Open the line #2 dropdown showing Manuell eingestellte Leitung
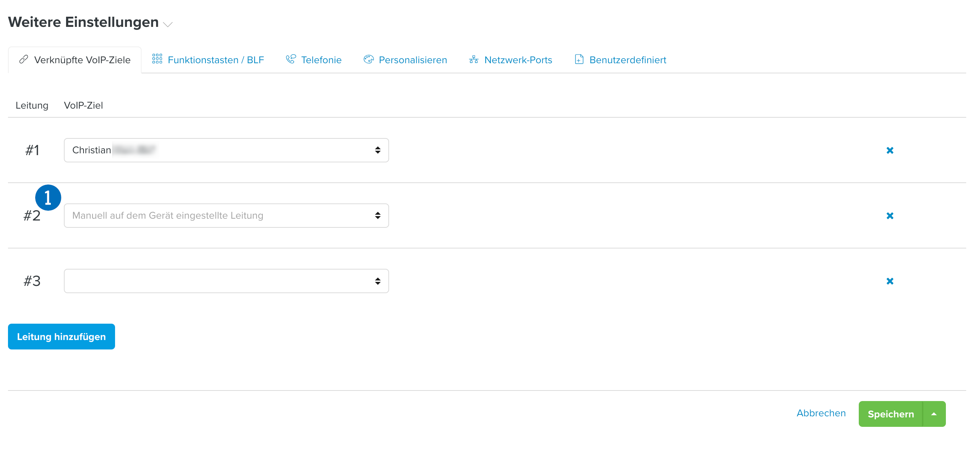The height and width of the screenshot is (449, 980). 226,216
